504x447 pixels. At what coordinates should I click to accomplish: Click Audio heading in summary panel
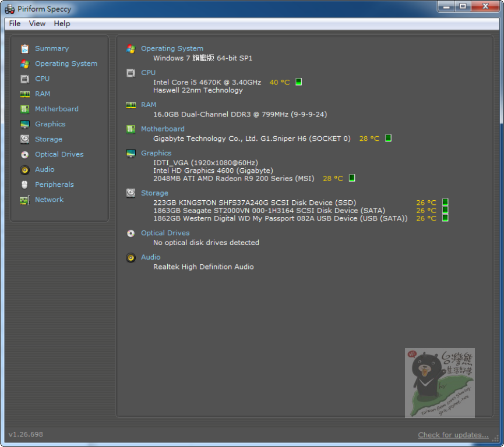pos(150,257)
